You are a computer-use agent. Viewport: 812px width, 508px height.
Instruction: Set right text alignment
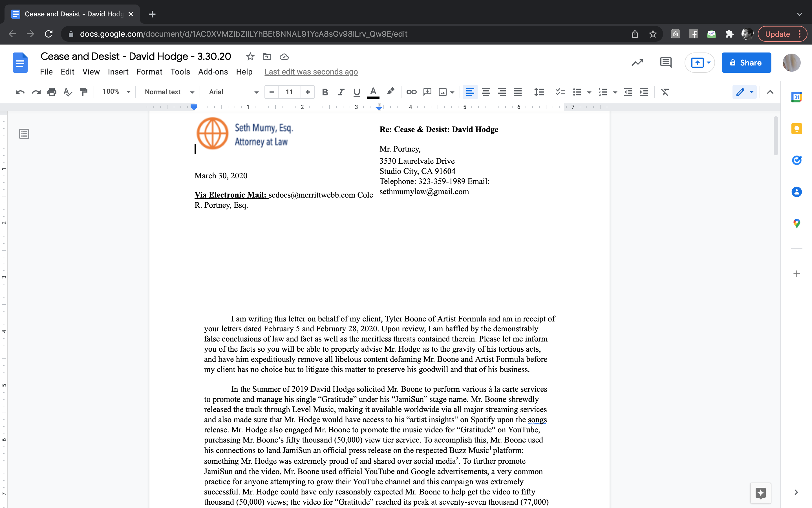click(502, 92)
